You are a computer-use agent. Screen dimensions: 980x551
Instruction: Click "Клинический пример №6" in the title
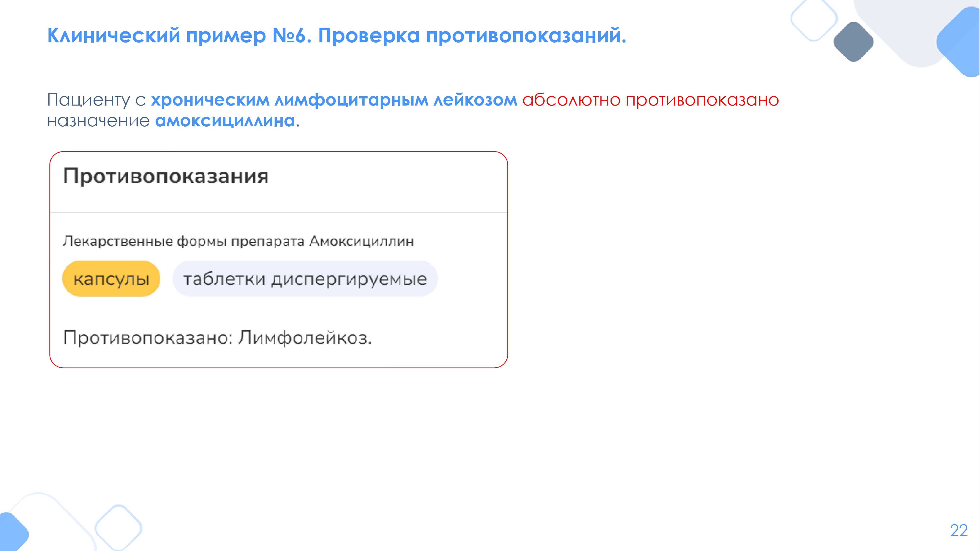point(176,36)
